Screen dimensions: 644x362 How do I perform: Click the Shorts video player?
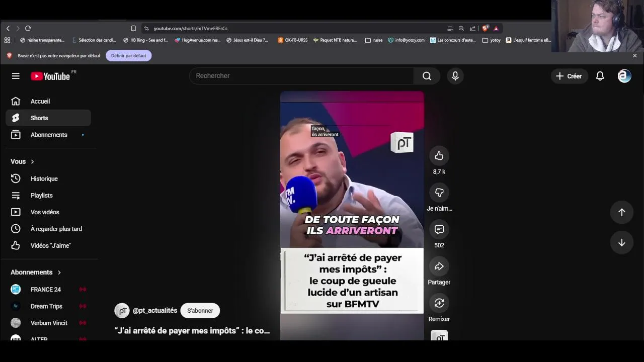[x=352, y=215]
